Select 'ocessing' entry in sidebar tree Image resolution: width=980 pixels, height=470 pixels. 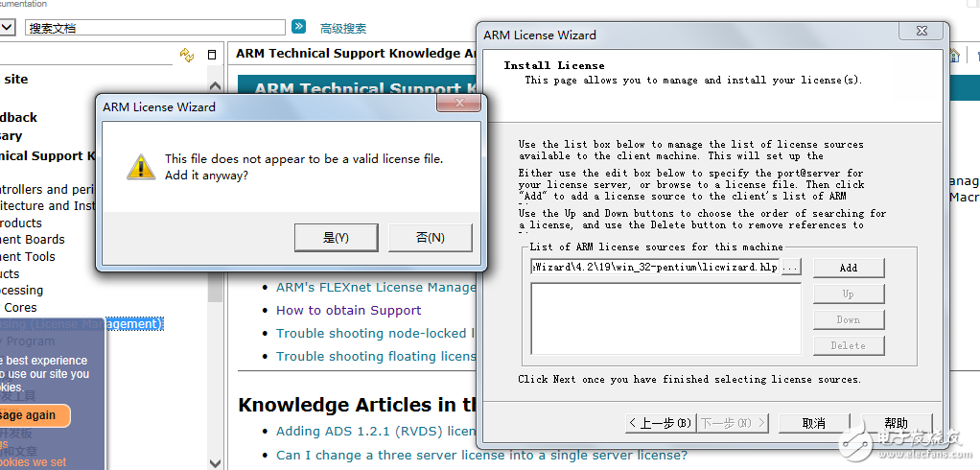(22, 290)
